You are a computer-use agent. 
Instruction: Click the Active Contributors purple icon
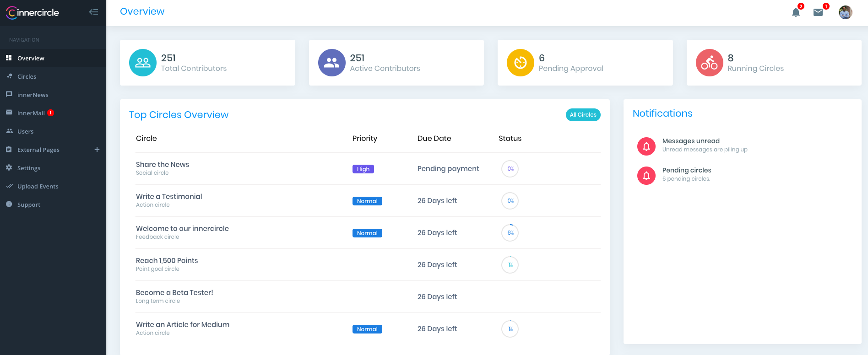[332, 63]
